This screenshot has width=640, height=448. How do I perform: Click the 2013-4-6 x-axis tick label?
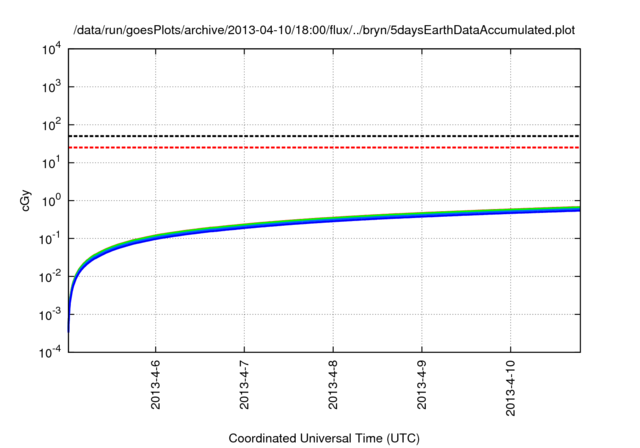coord(156,384)
